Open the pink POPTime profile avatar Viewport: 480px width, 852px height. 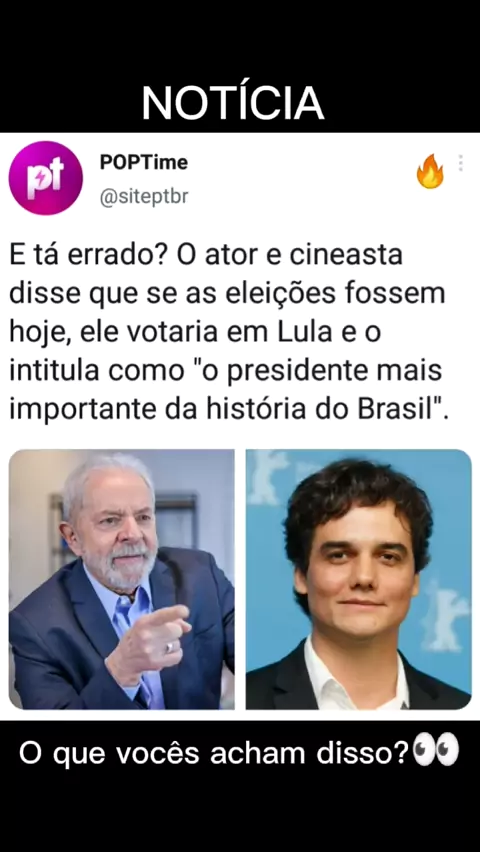point(46,178)
